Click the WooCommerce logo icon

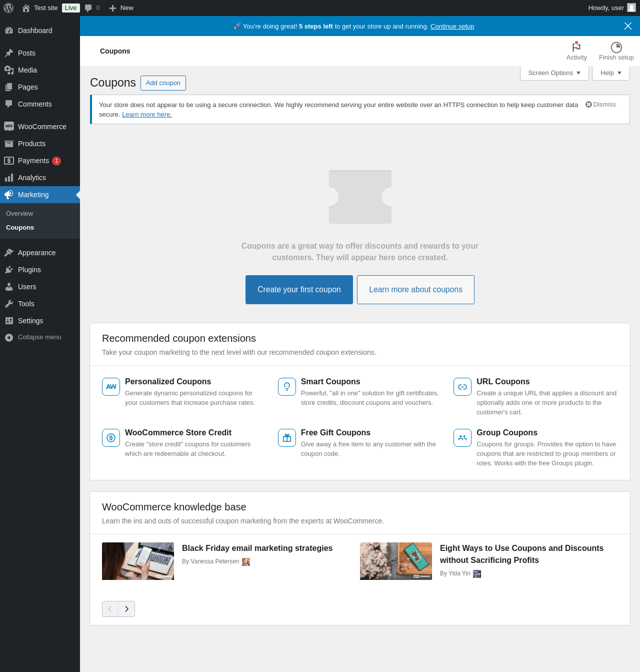click(x=9, y=127)
